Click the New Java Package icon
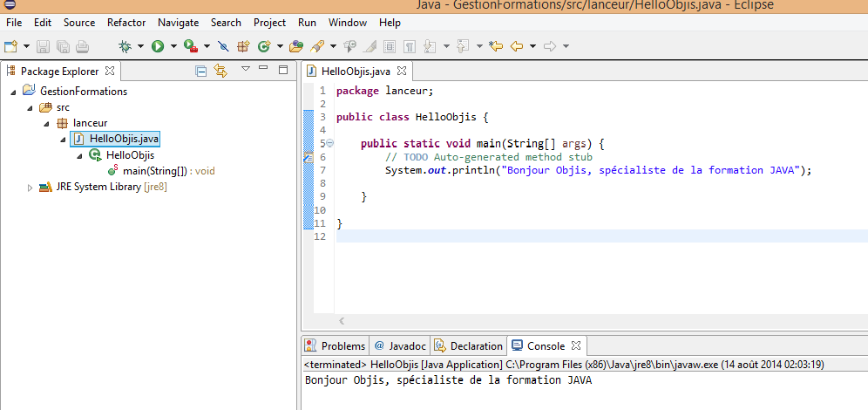The image size is (868, 410). [x=243, y=46]
